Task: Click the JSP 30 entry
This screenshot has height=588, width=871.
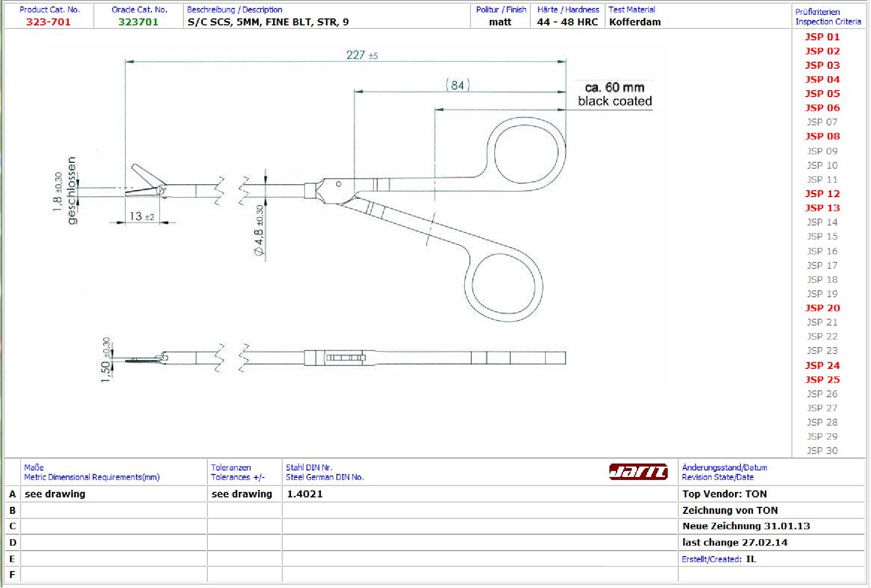Action: [822, 451]
